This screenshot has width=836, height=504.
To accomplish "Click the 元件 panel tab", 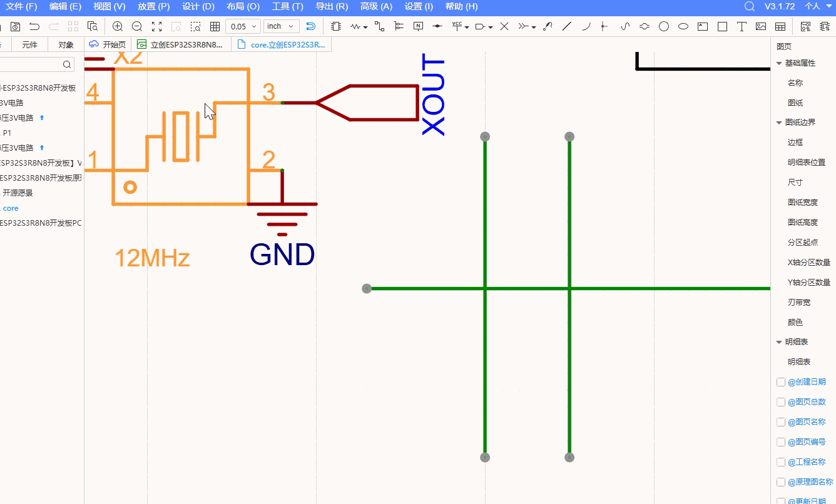I will coord(29,45).
